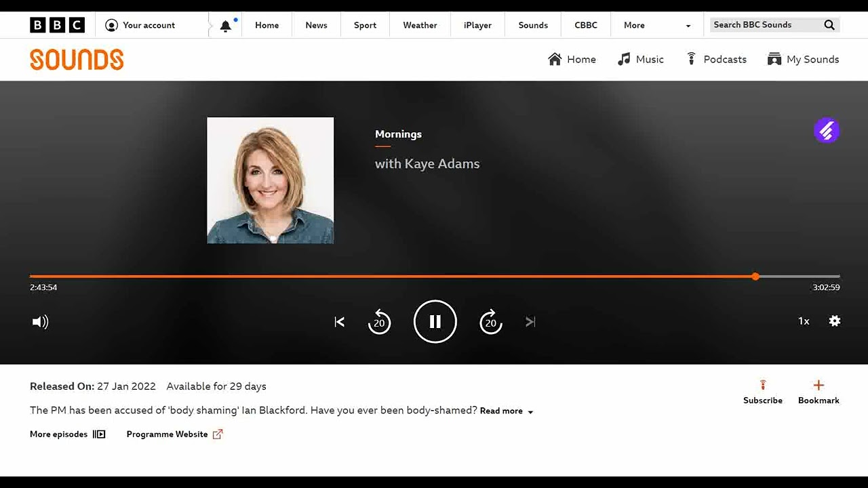The image size is (868, 488).
Task: Click the elapsed time 2:43:54
Action: point(43,287)
